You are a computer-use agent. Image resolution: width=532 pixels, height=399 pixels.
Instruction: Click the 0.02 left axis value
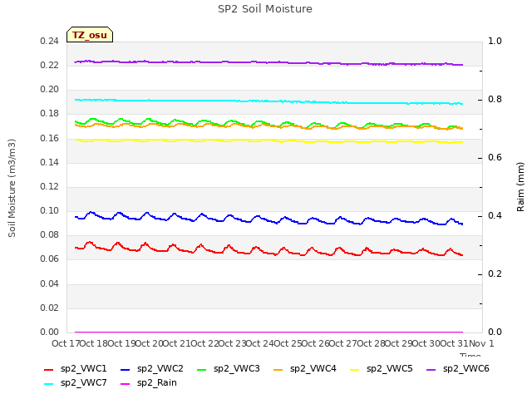(50, 308)
